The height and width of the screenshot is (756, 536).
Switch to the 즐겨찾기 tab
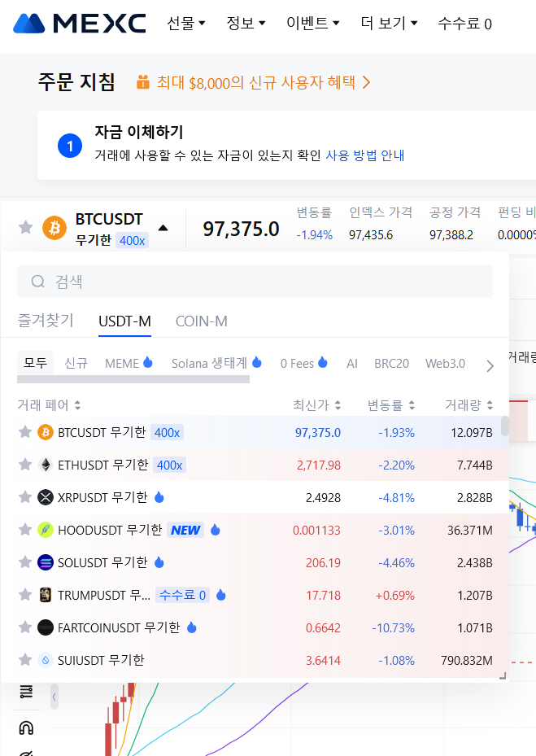click(x=46, y=321)
